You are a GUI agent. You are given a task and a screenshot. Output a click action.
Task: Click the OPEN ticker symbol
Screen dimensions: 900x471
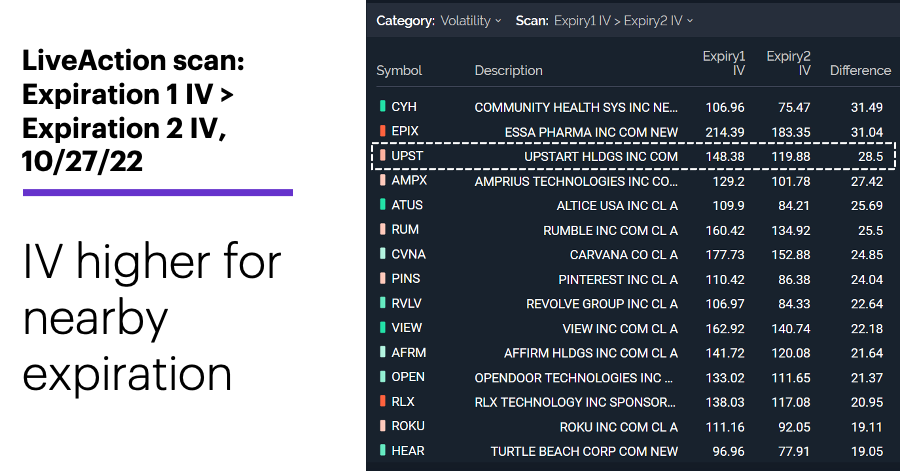pyautogui.click(x=408, y=377)
